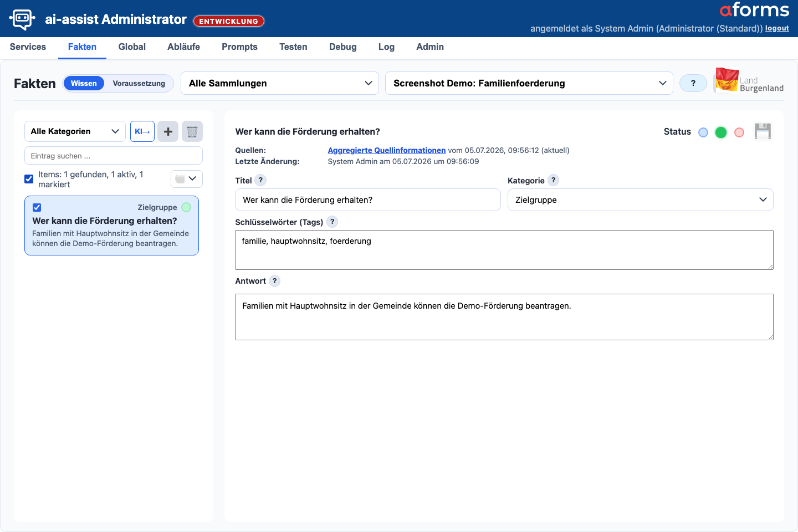Click the KI import arrow button

pyautogui.click(x=142, y=131)
